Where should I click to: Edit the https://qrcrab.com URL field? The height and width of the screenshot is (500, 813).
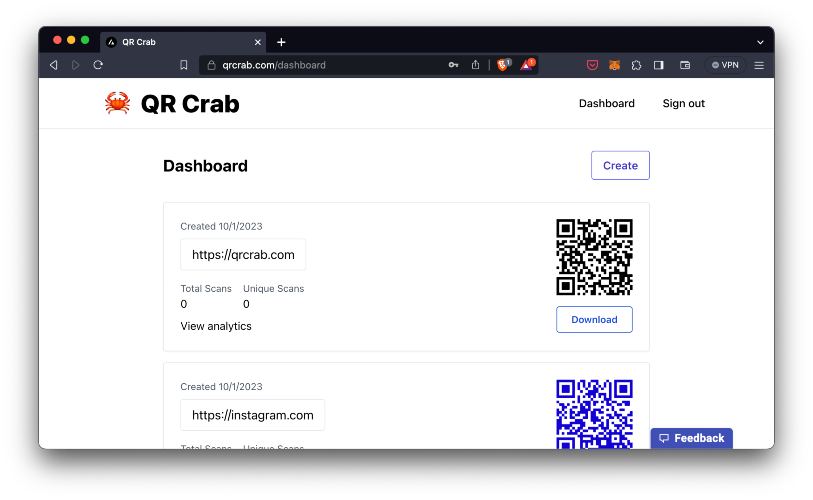click(x=243, y=255)
